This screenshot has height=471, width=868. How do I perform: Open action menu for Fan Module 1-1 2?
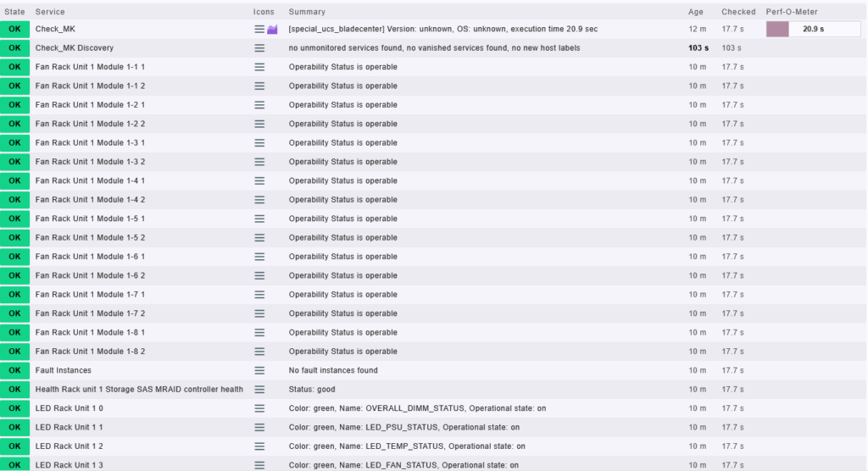tap(259, 86)
